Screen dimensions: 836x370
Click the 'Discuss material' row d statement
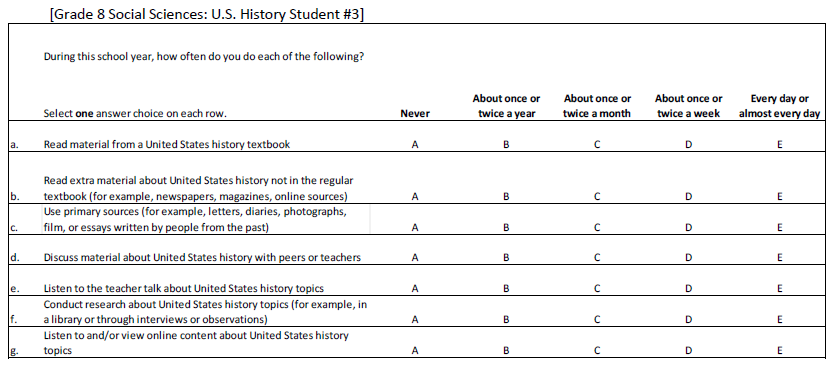click(202, 258)
